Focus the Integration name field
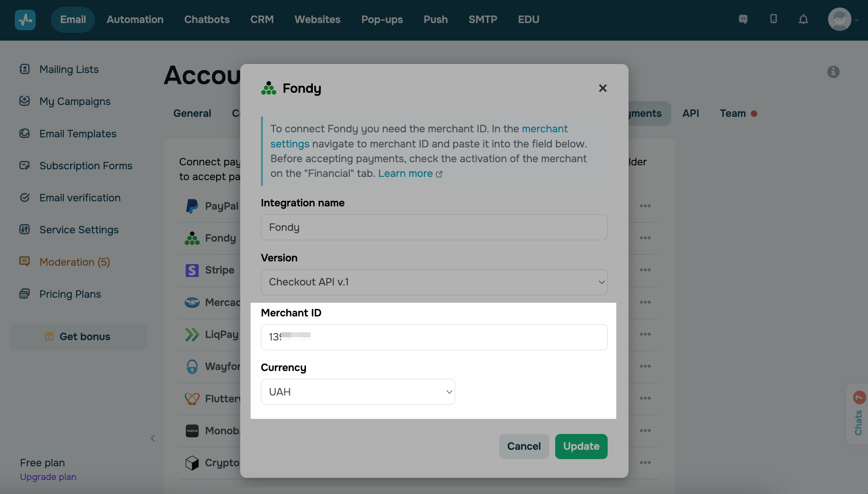868x494 pixels. pos(434,227)
